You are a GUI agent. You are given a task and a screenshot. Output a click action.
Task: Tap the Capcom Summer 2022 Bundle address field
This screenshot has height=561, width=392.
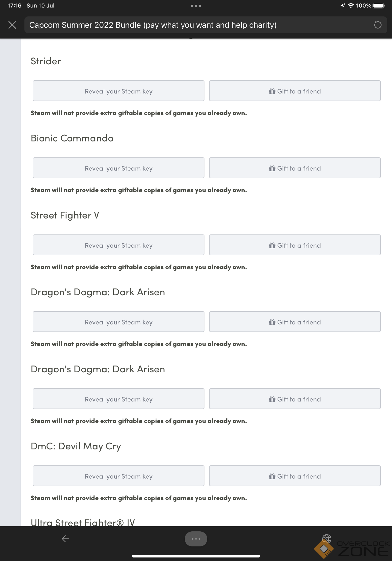tap(196, 25)
